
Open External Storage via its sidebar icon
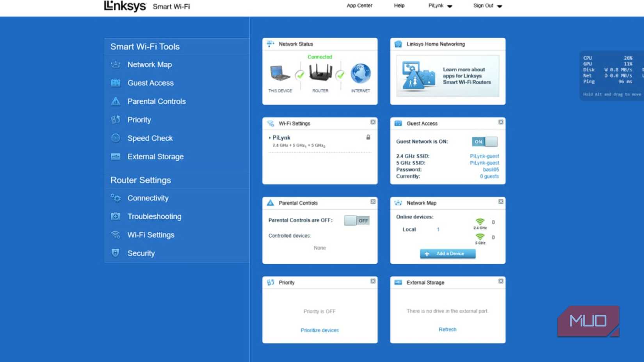tap(116, 156)
